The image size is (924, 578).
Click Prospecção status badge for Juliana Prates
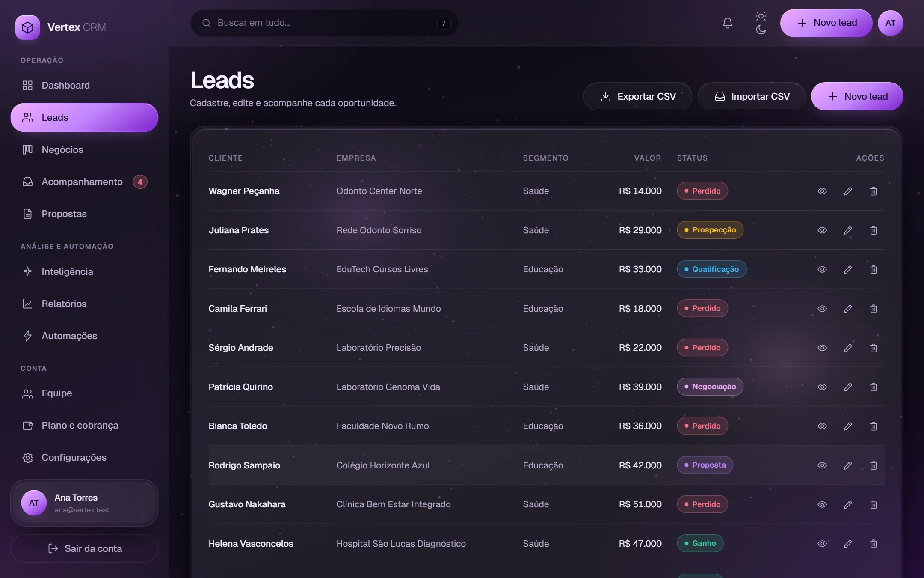click(710, 230)
